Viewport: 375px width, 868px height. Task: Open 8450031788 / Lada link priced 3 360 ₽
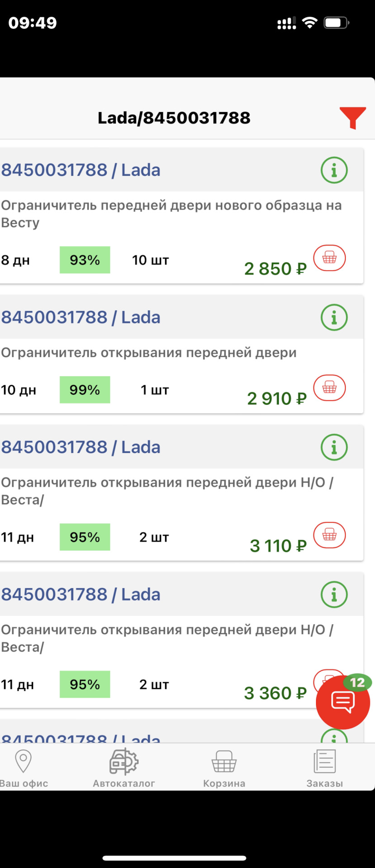81,594
